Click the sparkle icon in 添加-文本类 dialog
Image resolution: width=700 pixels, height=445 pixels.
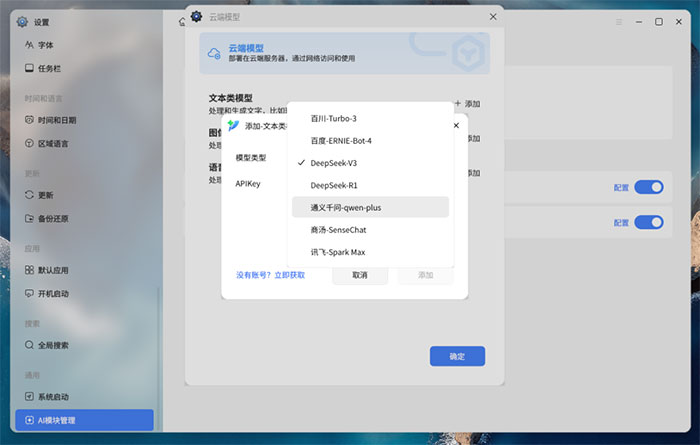coord(233,125)
